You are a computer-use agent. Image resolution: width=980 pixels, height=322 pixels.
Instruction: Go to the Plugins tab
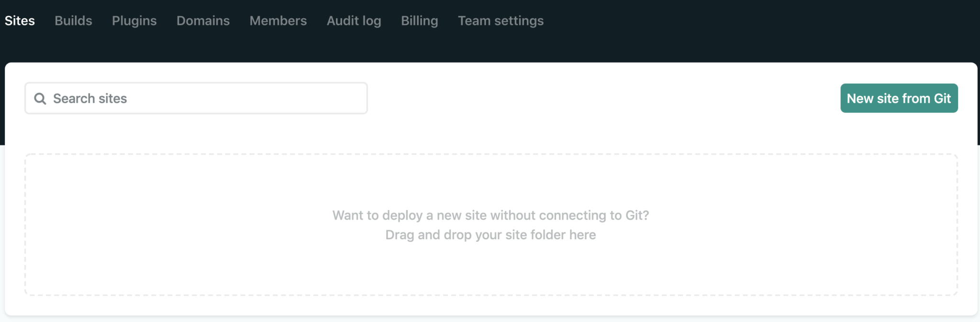pos(134,21)
